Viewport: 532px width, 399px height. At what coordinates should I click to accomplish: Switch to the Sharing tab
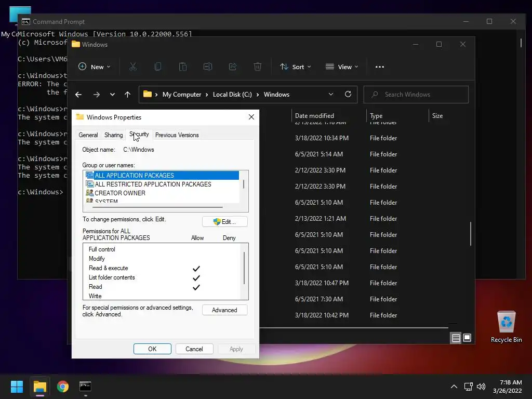point(114,135)
